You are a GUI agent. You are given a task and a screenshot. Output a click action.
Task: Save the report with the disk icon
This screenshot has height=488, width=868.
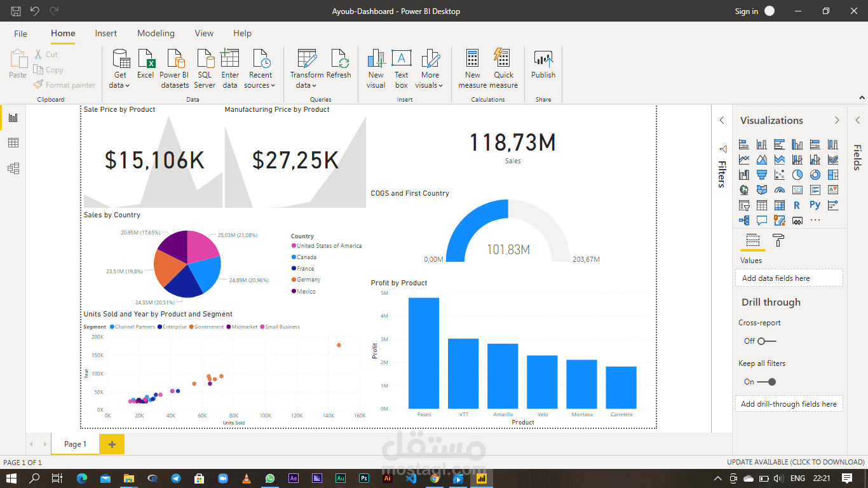point(16,11)
